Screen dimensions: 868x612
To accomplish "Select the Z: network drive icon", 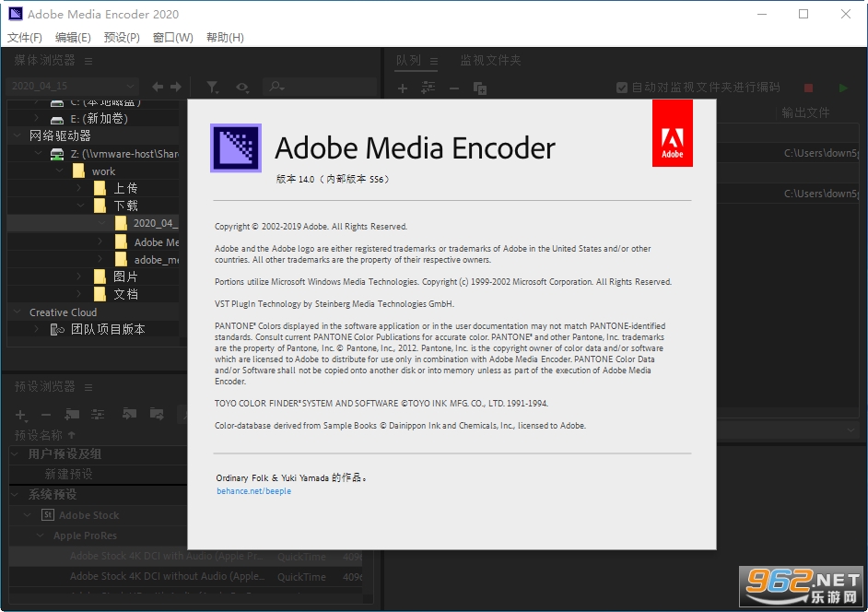I will click(57, 154).
